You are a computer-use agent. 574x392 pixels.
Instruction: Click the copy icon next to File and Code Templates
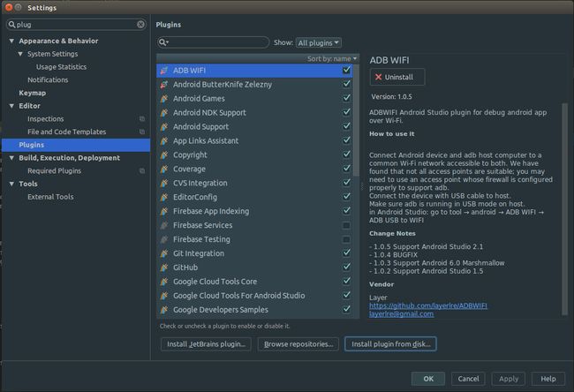[142, 132]
